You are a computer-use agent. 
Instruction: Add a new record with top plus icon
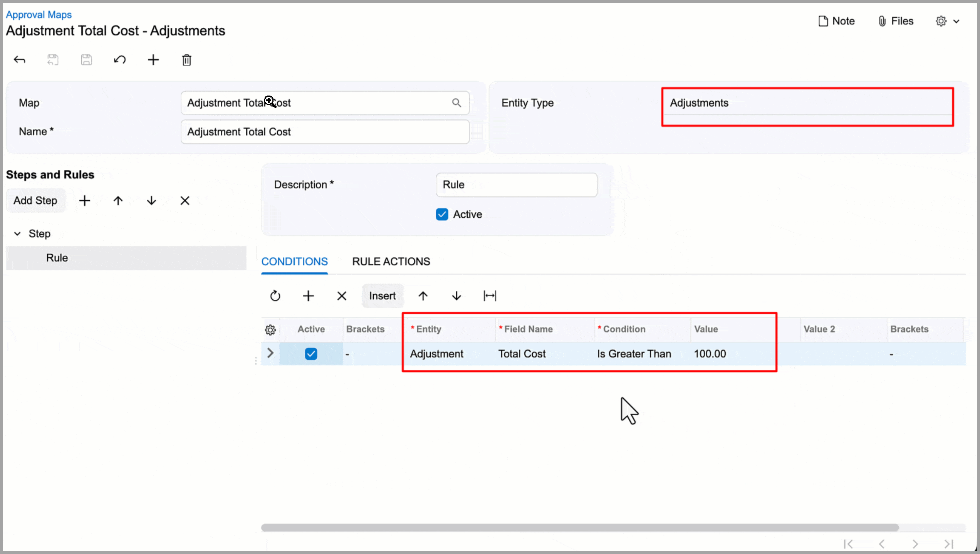pos(153,60)
